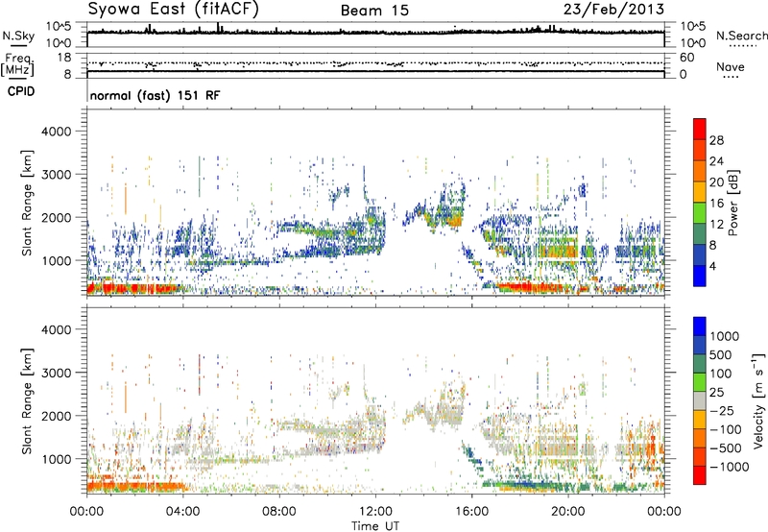Click the 'Power [dB]' colorbar title

coord(733,203)
